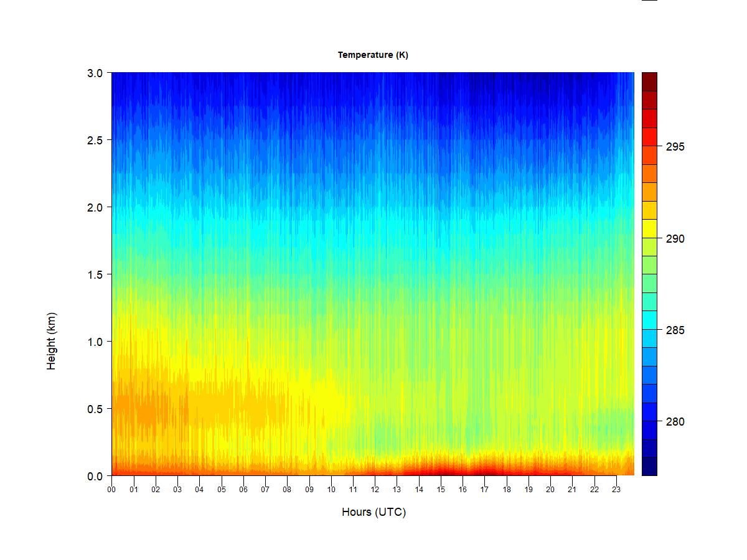Click the hour 10 tick label
The width and height of the screenshot is (747, 560).
[331, 490]
